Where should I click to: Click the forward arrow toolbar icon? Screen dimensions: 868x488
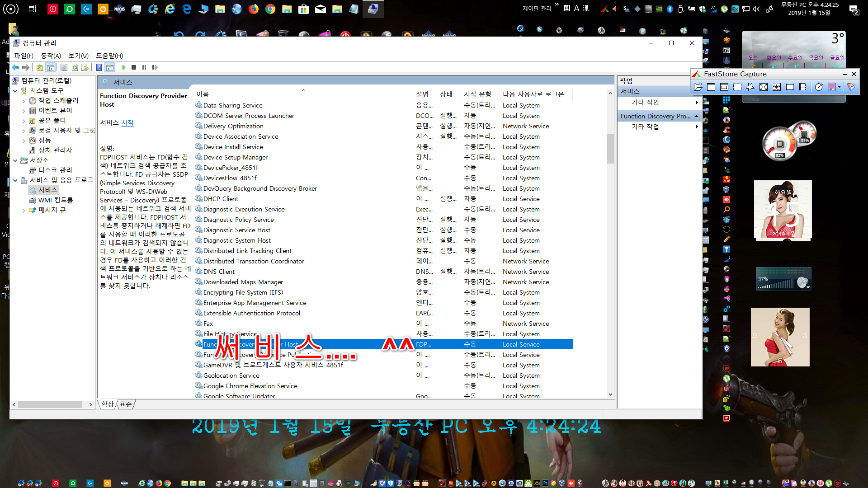(x=26, y=67)
